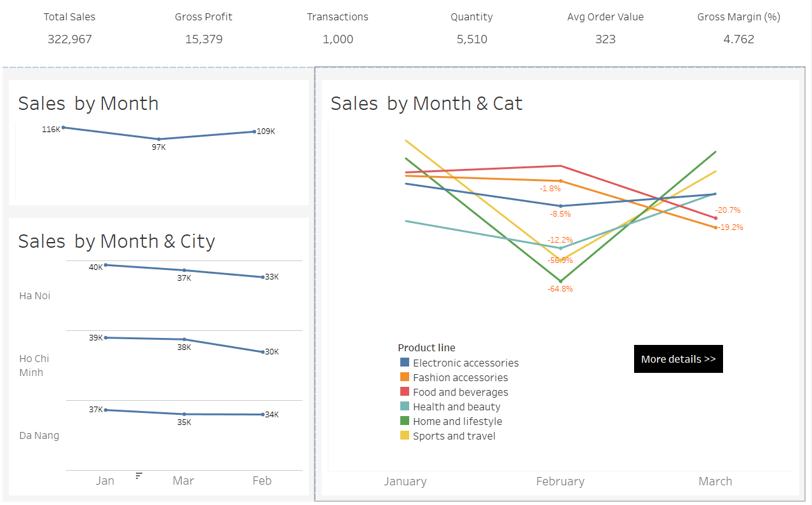The height and width of the screenshot is (505, 812).
Task: Select the Sports and travel legend label
Action: click(454, 436)
